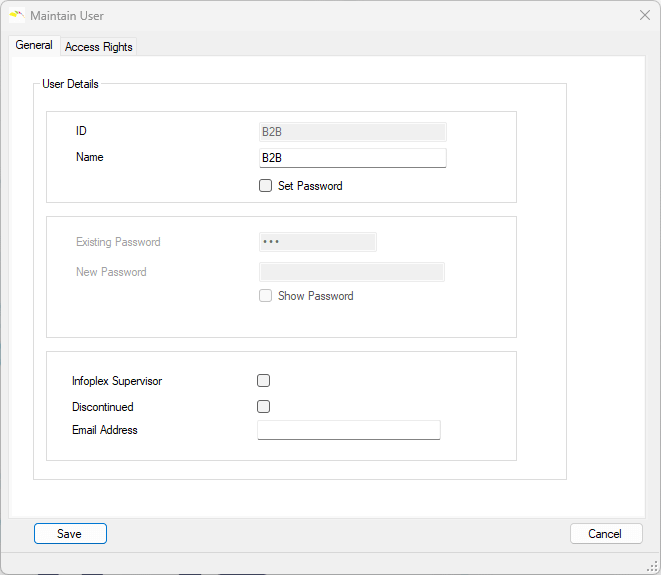The image size is (661, 575).
Task: Tick the Infoplex Supervisor checkbox
Action: coord(264,381)
